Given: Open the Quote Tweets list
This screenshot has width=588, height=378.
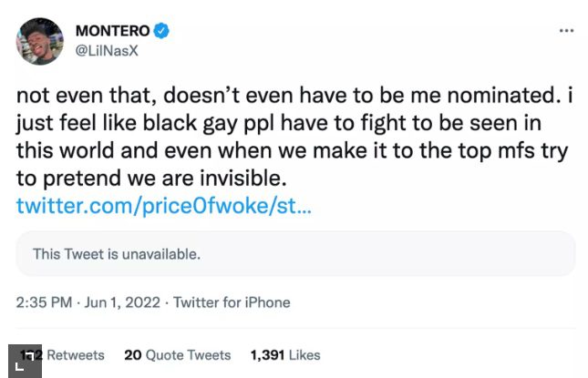Looking at the screenshot, I should tap(188, 354).
